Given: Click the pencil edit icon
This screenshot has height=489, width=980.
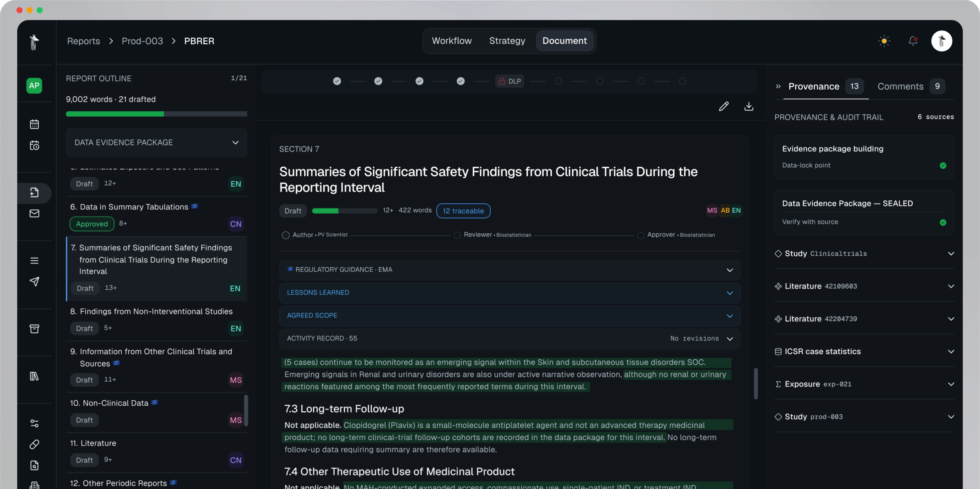Looking at the screenshot, I should (x=724, y=106).
